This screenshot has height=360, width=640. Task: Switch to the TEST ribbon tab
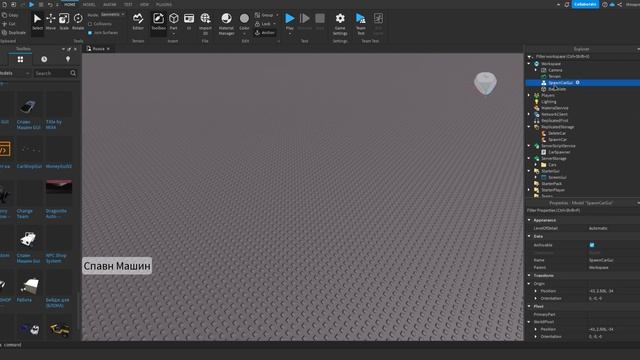point(128,4)
